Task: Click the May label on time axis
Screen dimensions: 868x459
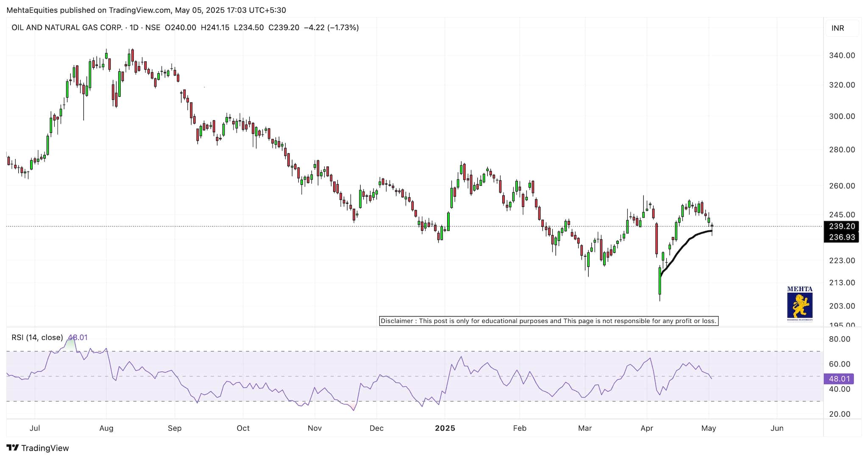Action: [709, 428]
